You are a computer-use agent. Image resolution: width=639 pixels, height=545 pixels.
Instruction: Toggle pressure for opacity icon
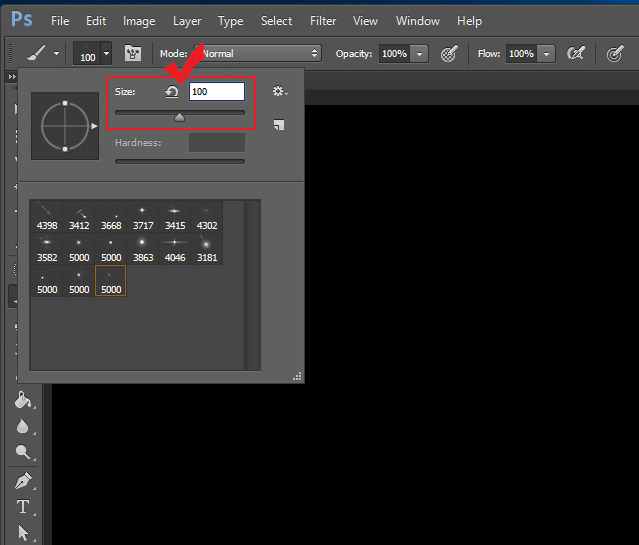pos(449,53)
